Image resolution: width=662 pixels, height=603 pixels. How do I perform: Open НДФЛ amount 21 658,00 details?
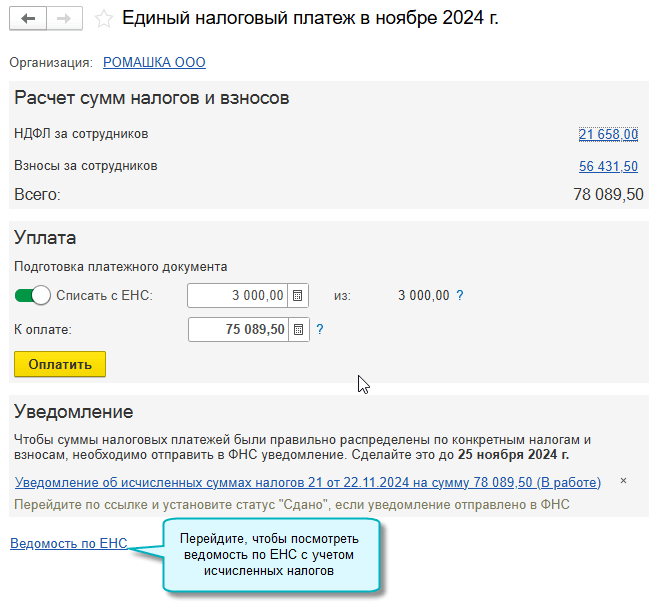pyautogui.click(x=608, y=134)
